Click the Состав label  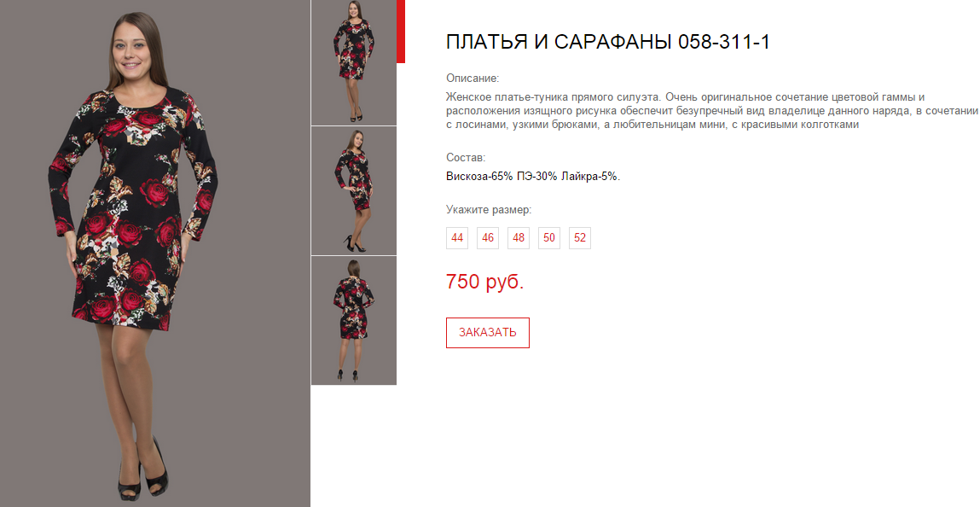click(x=466, y=158)
